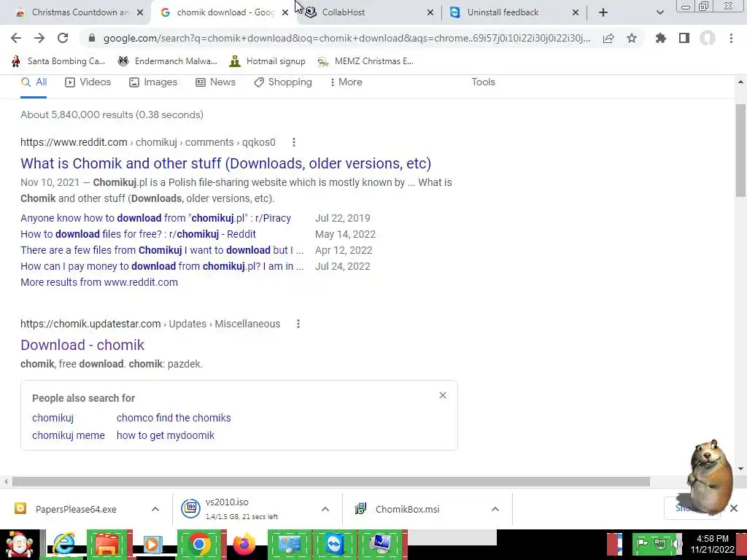Go back with the browser back arrow
Viewport: 747px width, 560px height.
click(16, 38)
